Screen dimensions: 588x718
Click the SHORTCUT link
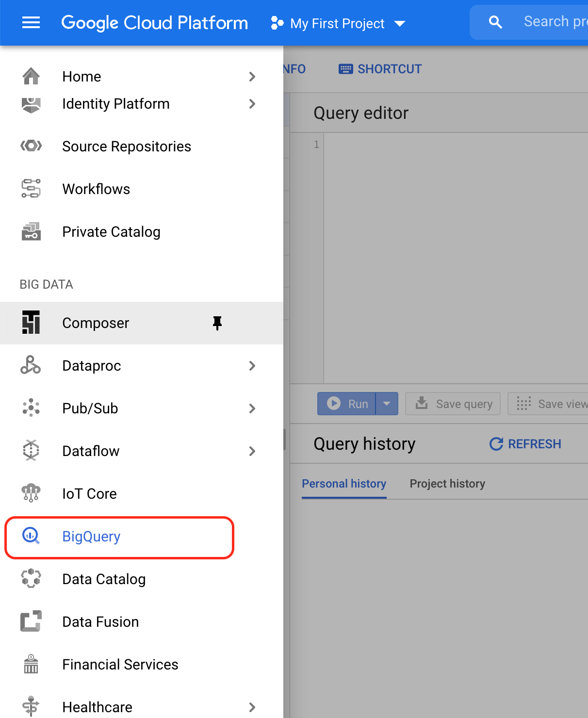click(380, 69)
